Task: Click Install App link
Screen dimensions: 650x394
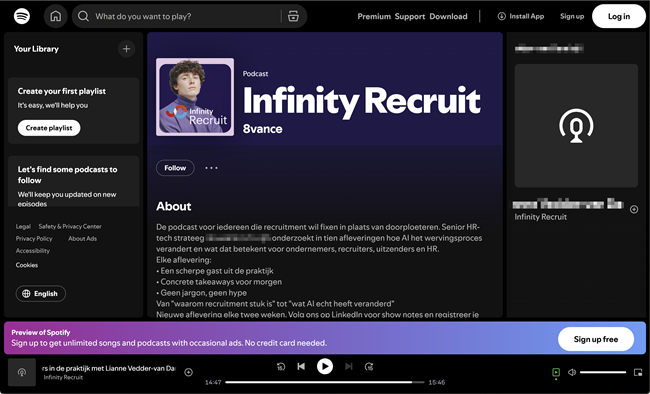Action: 521,16
